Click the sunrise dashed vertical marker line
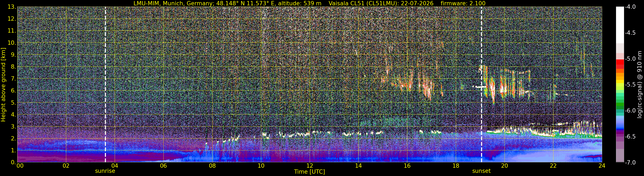Viewport: 644px width, 176px height. click(105, 85)
